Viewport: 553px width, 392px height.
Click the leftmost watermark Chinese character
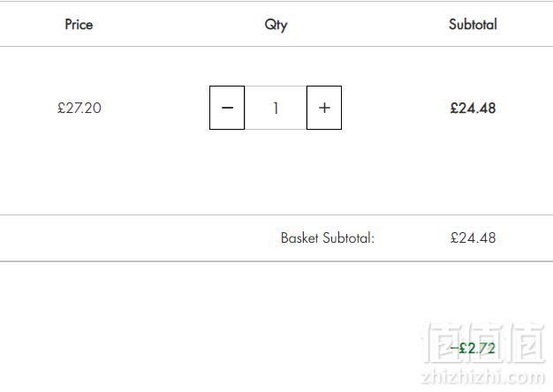click(x=444, y=343)
